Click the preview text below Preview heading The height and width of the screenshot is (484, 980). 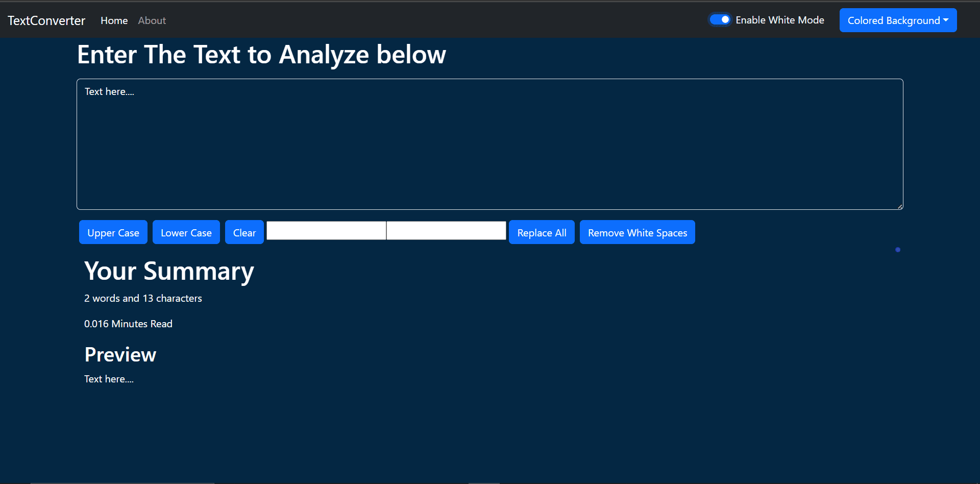point(108,379)
